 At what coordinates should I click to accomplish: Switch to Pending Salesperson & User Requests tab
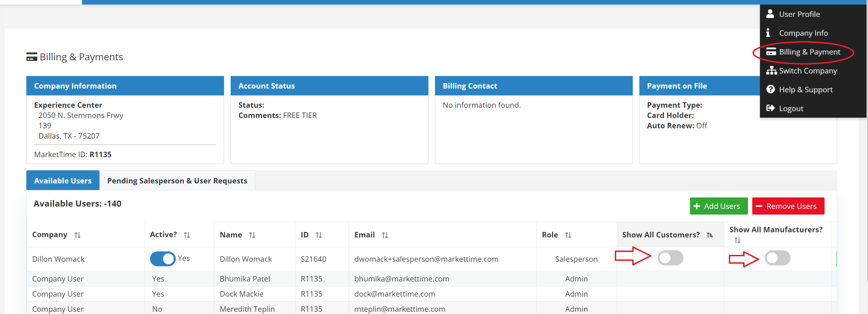(177, 181)
